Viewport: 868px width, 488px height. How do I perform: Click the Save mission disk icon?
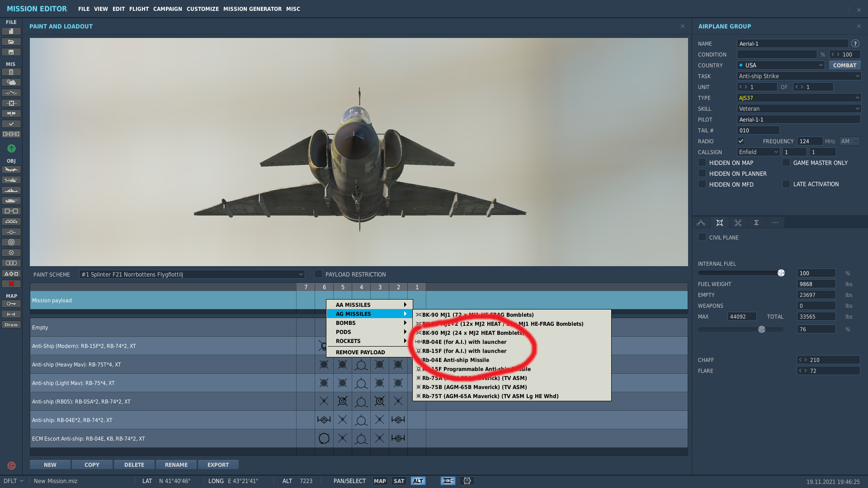click(11, 52)
